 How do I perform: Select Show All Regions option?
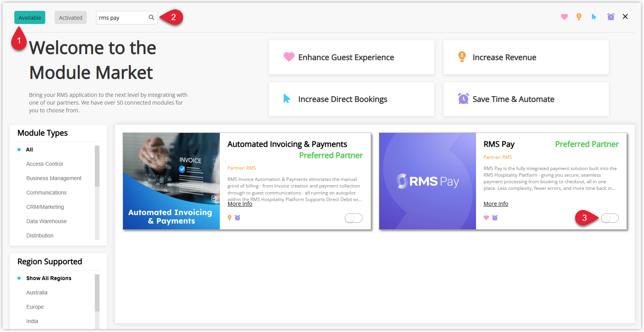point(49,278)
